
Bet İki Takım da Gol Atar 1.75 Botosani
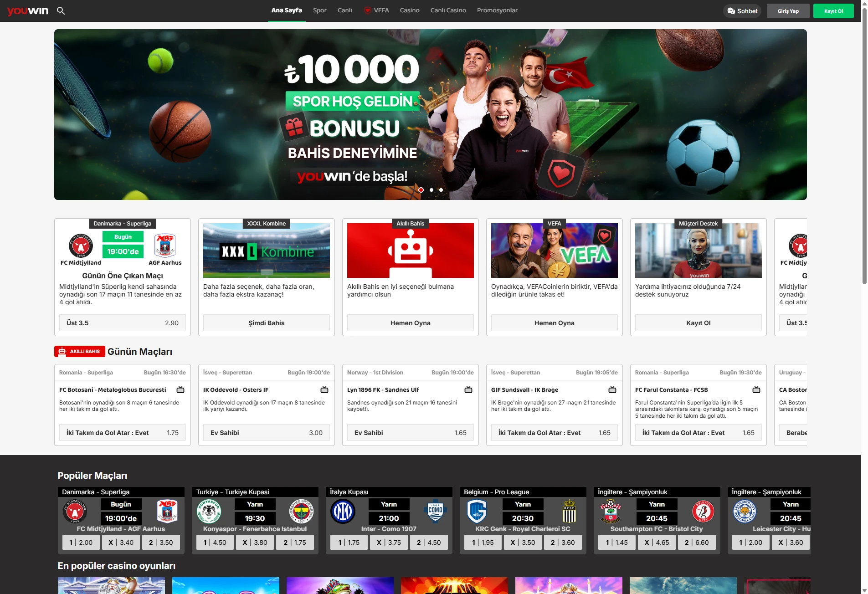click(123, 433)
